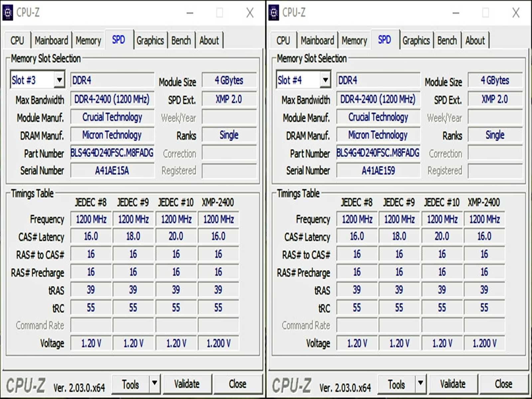
Task: Click Single ranks value in right window
Action: (495, 135)
